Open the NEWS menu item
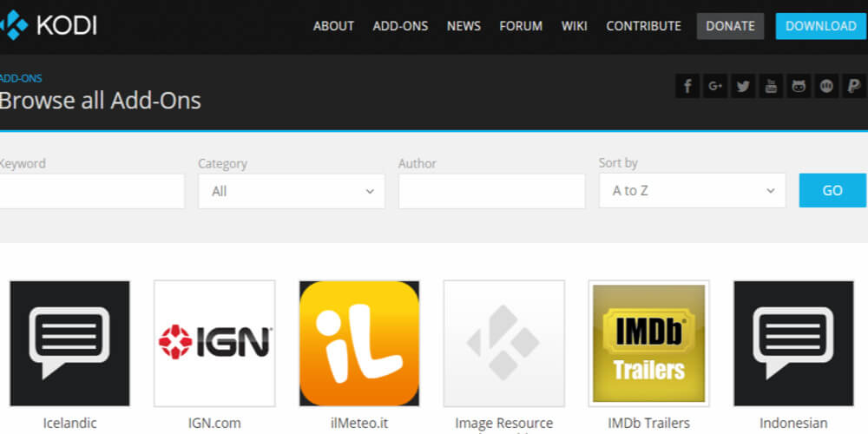The width and height of the screenshot is (868, 434). 464,26
